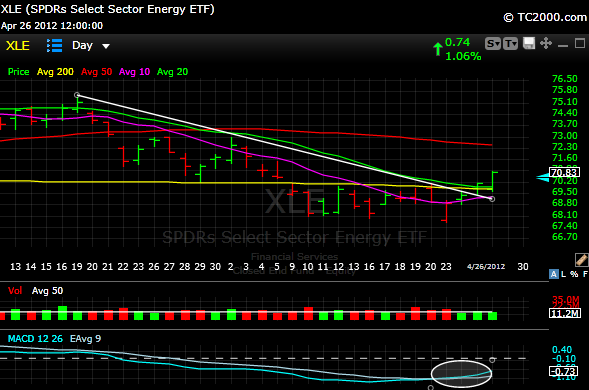Click the 70.83 current price box
Viewport: 589px width, 390px height.
tap(564, 172)
